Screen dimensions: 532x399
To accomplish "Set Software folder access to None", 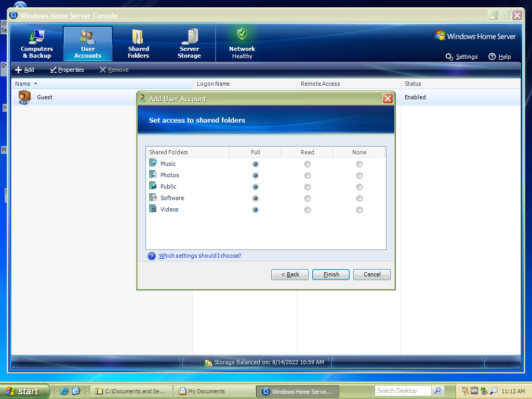I will point(360,198).
